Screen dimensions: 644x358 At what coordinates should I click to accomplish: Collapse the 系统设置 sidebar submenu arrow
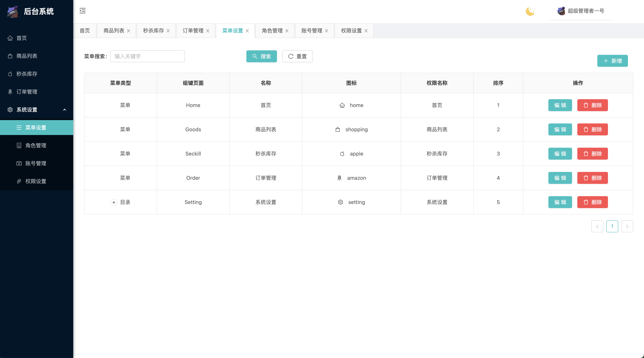[x=64, y=110]
